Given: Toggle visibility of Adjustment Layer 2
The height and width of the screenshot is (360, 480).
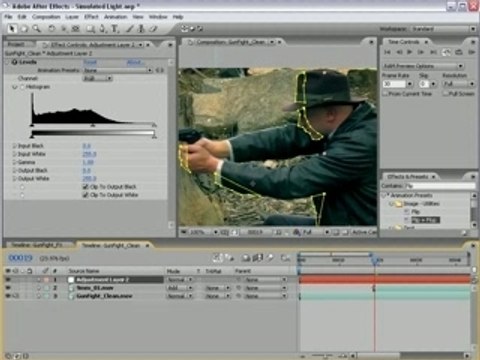Looking at the screenshot, I should click(x=8, y=280).
